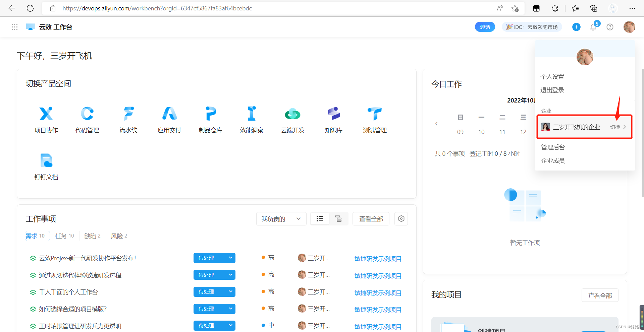644x332 pixels.
Task: Open browser collections icon
Action: (594, 8)
